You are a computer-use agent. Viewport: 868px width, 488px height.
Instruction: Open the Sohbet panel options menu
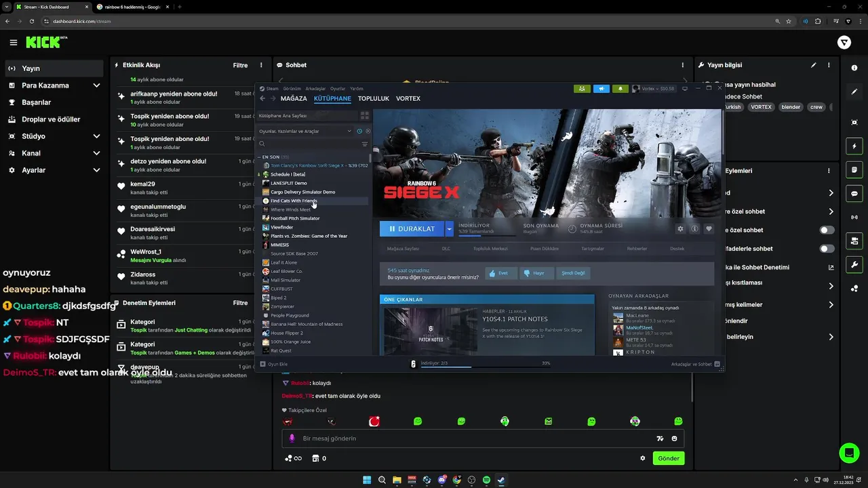point(683,65)
